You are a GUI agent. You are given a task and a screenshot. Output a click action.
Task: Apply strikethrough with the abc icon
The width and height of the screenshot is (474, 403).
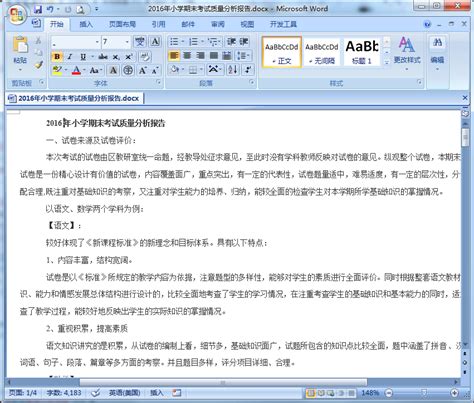103,57
